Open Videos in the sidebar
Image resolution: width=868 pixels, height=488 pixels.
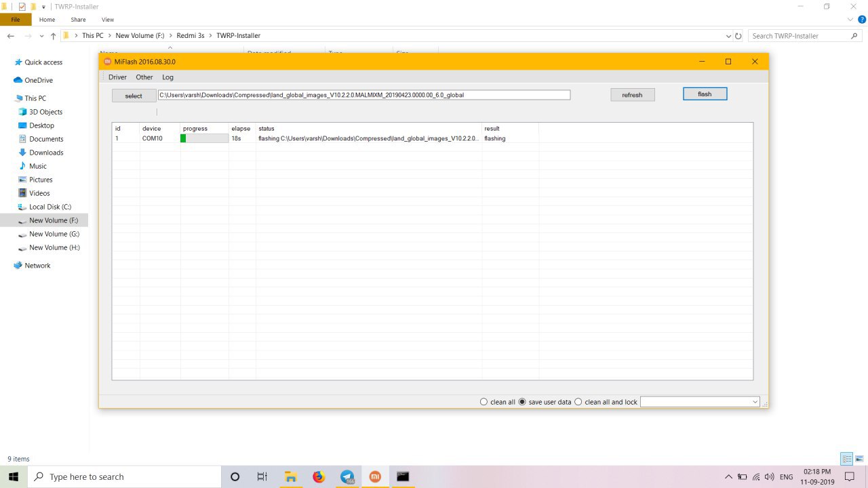pyautogui.click(x=39, y=193)
